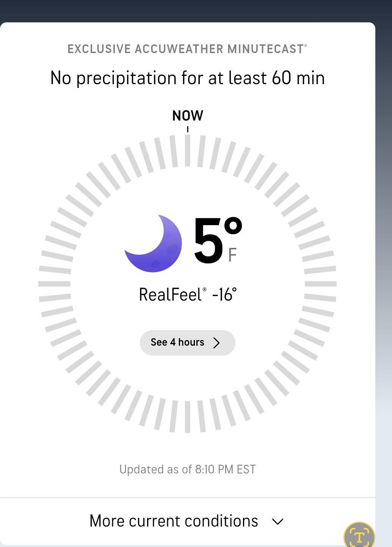Click the No precipitation headline text
This screenshot has height=547, width=392.
click(x=188, y=78)
